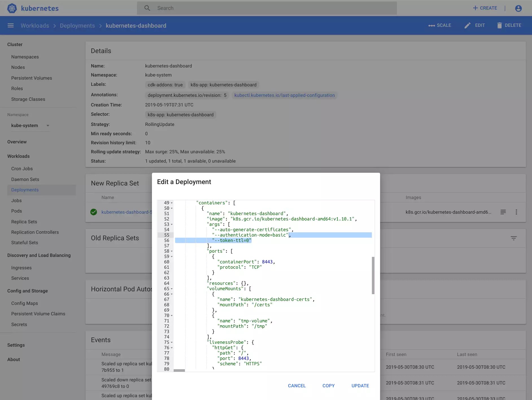Click the plus CREATE button
532x400 pixels.
pos(485,8)
